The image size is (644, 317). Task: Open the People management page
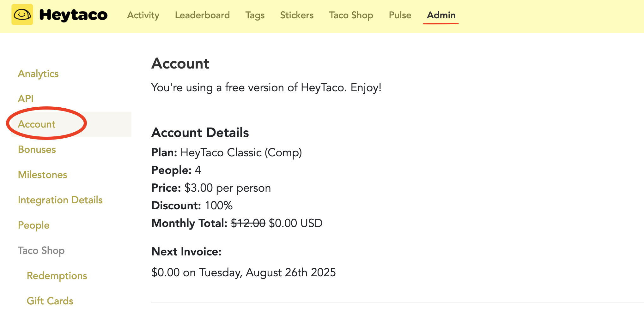[34, 225]
